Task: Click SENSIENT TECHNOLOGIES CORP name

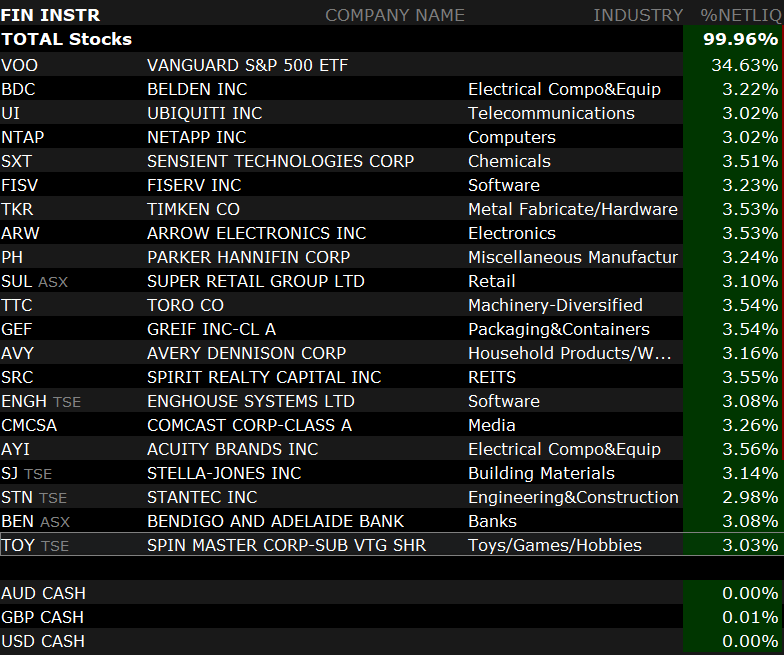Action: (280, 161)
